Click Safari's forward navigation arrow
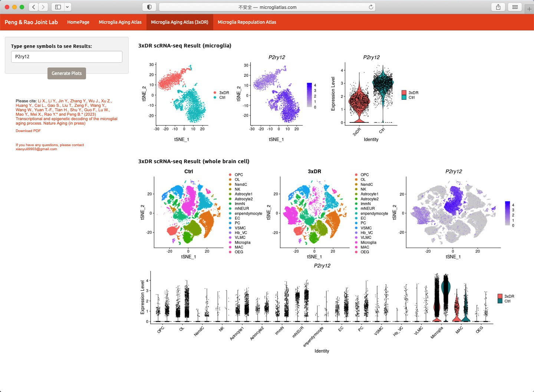This screenshot has width=534, height=392. click(43, 7)
